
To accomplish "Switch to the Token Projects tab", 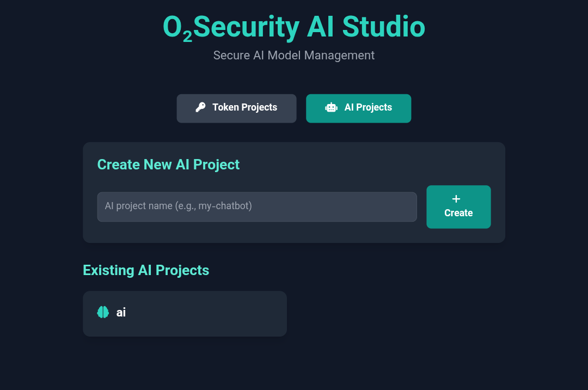I will [x=236, y=108].
